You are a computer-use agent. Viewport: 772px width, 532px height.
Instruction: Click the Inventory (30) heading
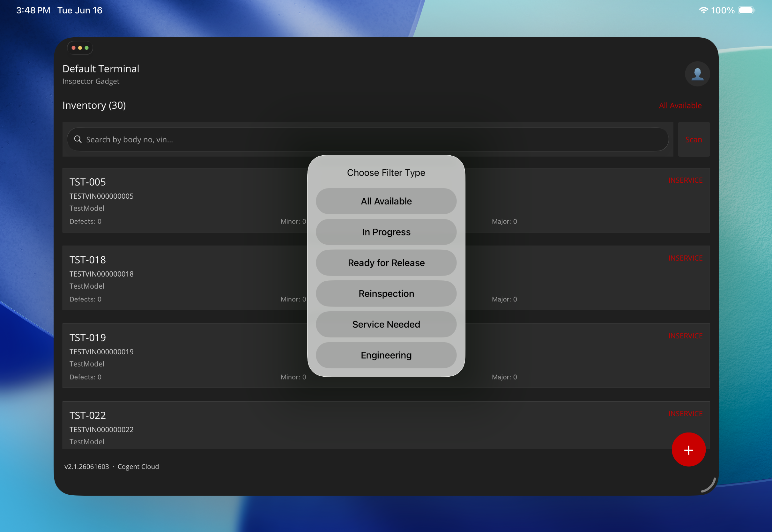[94, 105]
